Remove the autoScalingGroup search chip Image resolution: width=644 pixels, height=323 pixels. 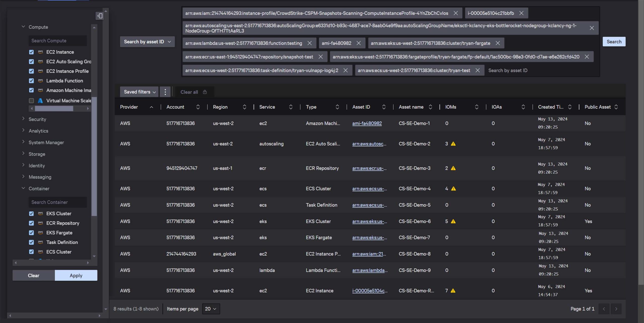pyautogui.click(x=592, y=28)
